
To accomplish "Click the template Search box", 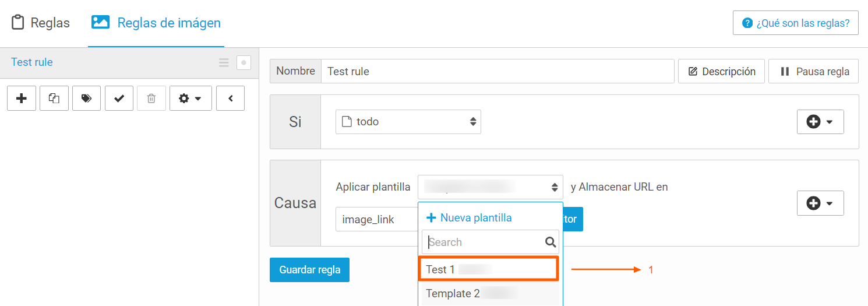I will pos(491,242).
